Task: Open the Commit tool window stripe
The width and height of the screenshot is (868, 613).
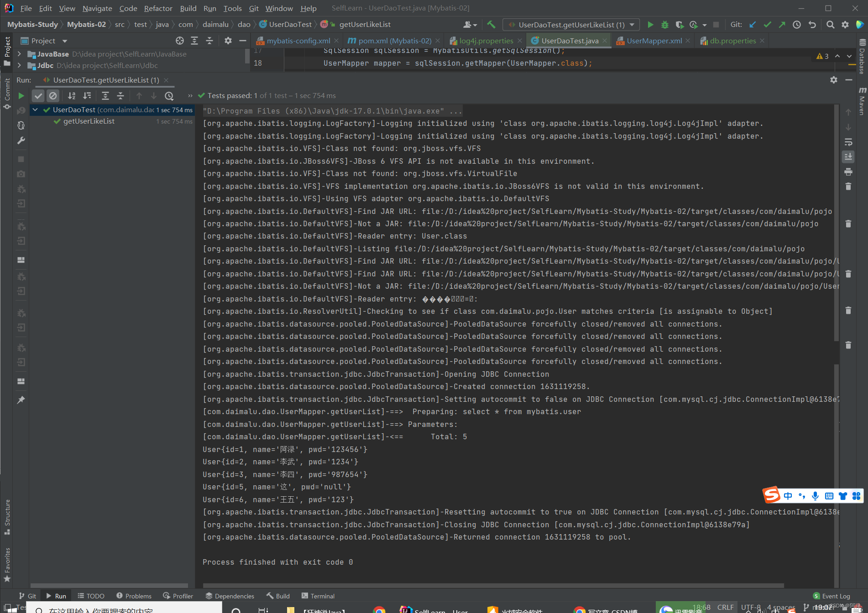Action: coord(7,93)
